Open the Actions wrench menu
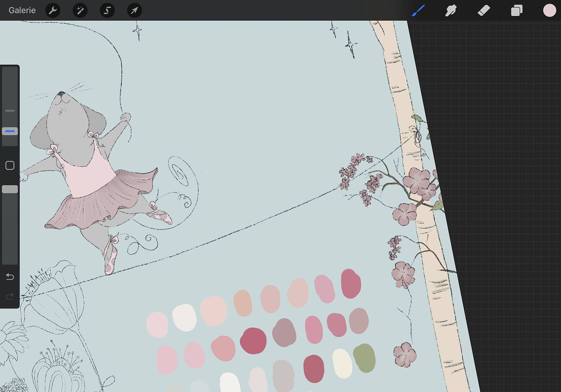Viewport: 561px width, 392px height. [x=53, y=10]
